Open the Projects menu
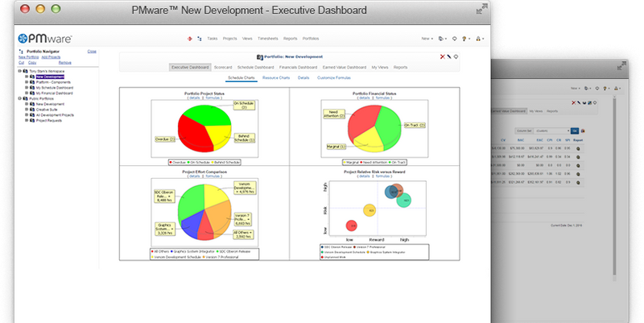644x323 pixels. coord(230,39)
